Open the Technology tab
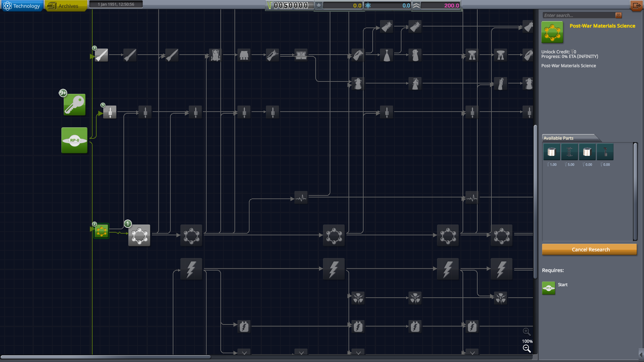The image size is (644, 362). 22,6
